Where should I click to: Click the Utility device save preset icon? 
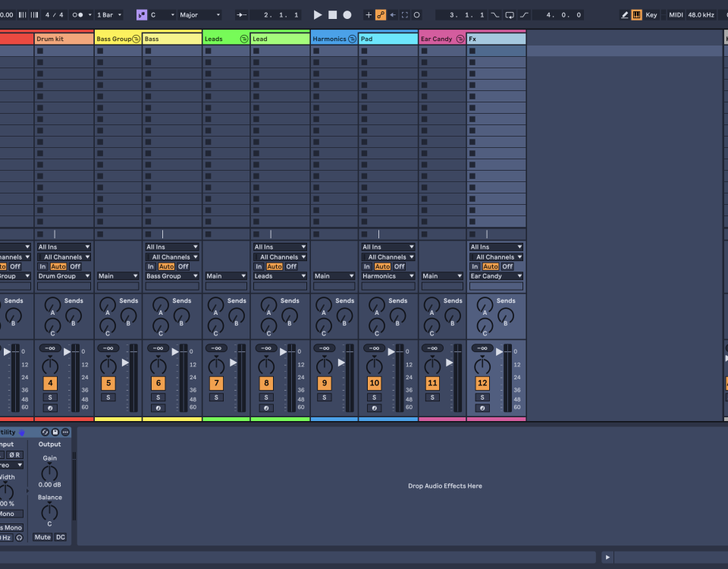click(55, 432)
